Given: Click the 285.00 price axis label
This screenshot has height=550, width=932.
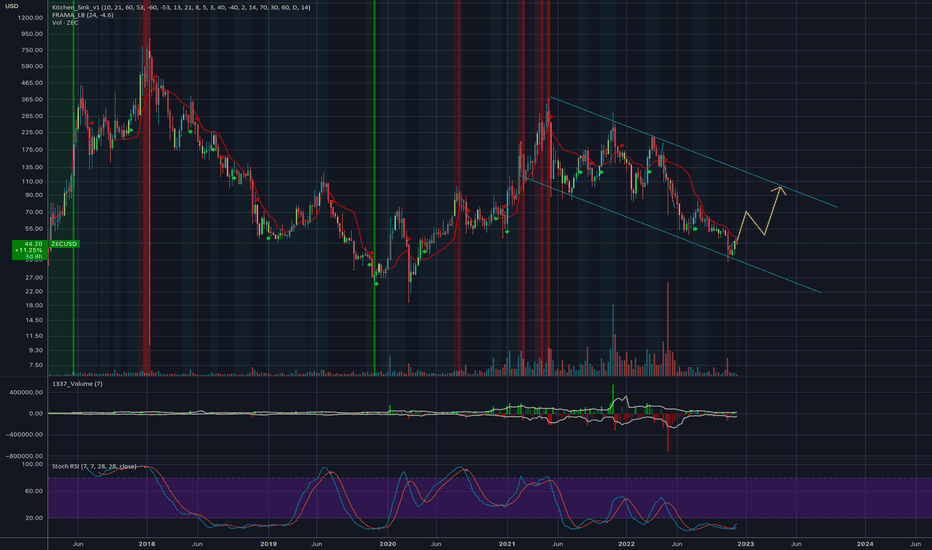Looking at the screenshot, I should tap(32, 116).
